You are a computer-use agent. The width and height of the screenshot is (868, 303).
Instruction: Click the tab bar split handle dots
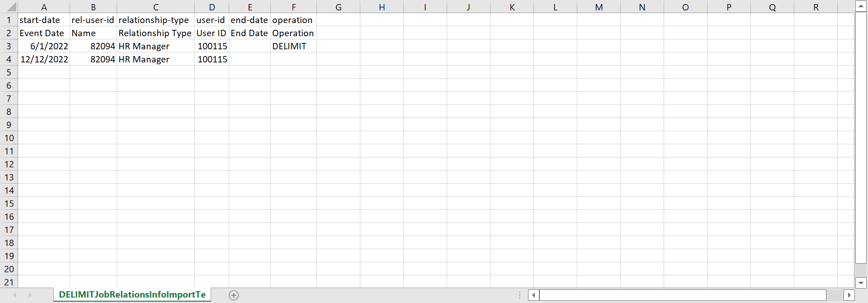519,295
